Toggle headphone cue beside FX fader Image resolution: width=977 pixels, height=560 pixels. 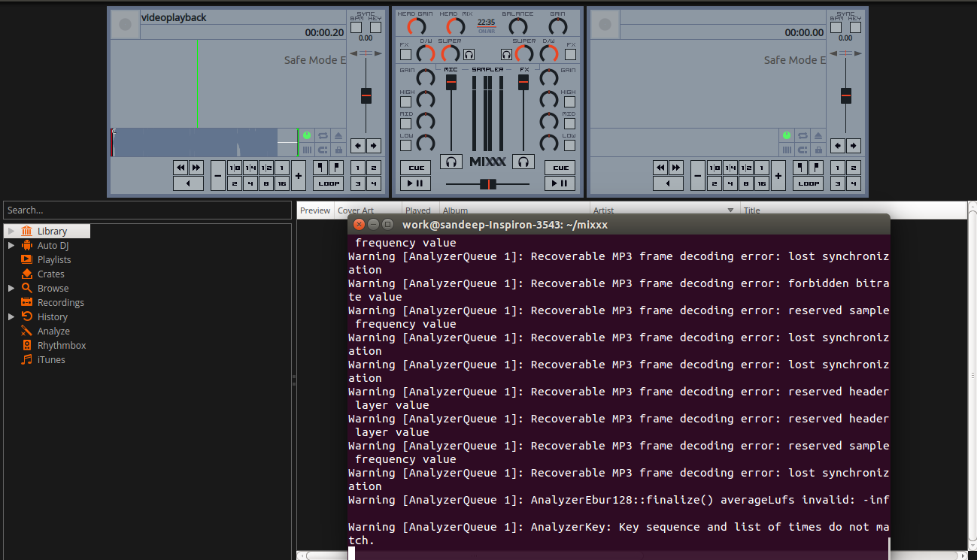point(523,162)
